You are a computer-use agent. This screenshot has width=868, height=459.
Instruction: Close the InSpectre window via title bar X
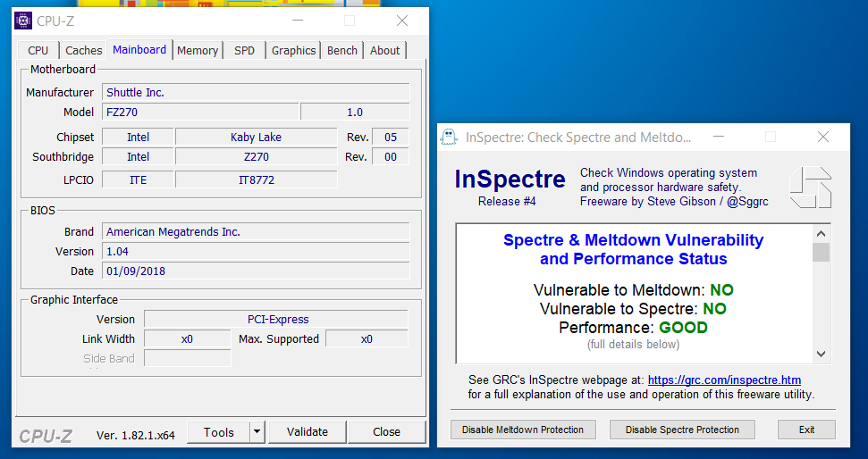pos(823,137)
